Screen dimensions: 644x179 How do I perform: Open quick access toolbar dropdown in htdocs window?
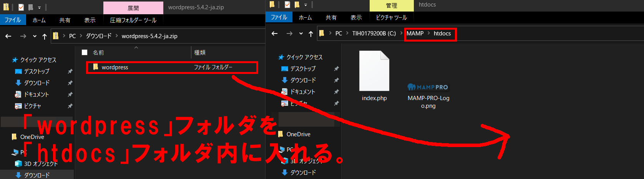[x=305, y=5]
